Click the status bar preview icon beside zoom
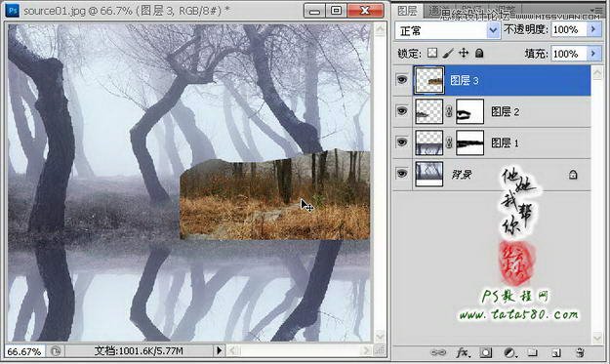Image resolution: width=610 pixels, height=364 pixels. tap(56, 351)
